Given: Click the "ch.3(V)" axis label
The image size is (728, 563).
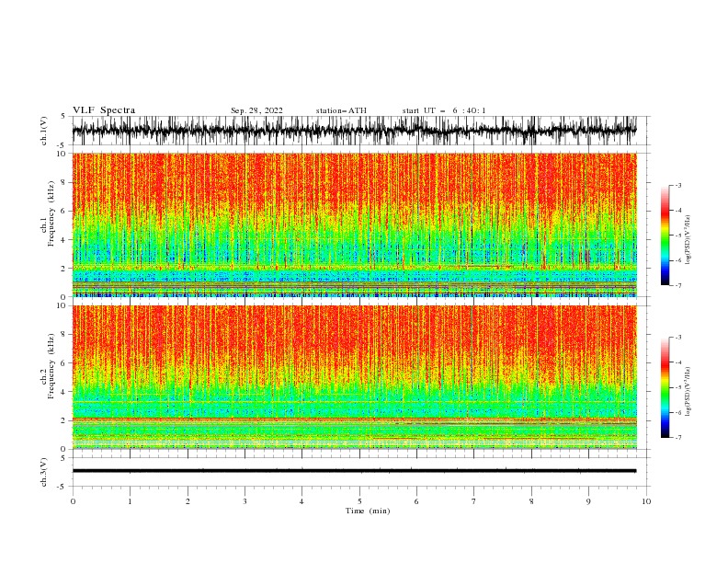Looking at the screenshot, I should tap(44, 472).
